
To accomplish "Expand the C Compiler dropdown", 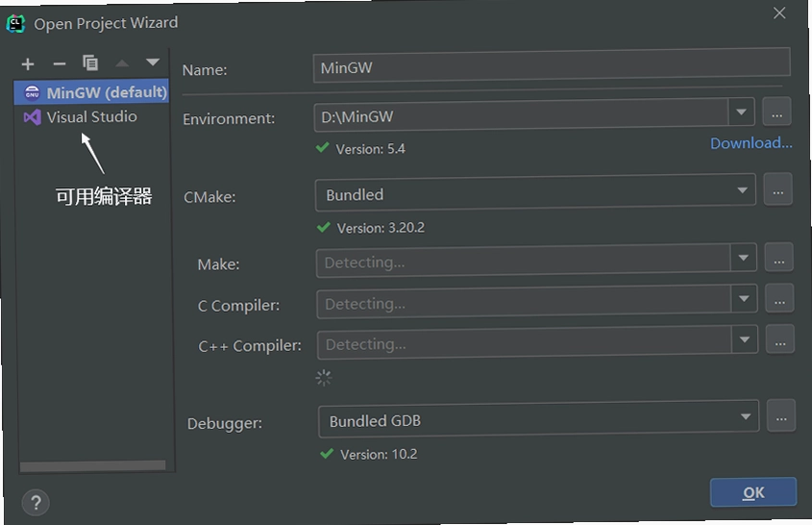I will (x=744, y=298).
